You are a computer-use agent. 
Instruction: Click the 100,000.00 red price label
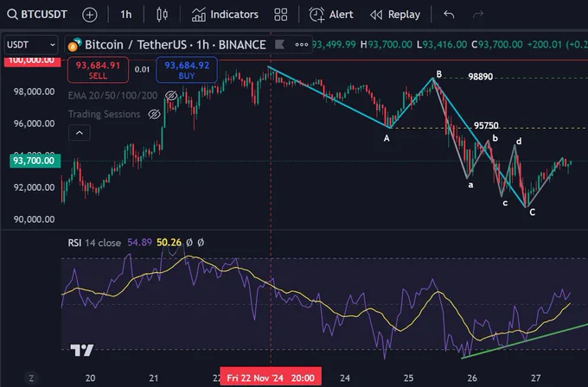click(x=32, y=61)
